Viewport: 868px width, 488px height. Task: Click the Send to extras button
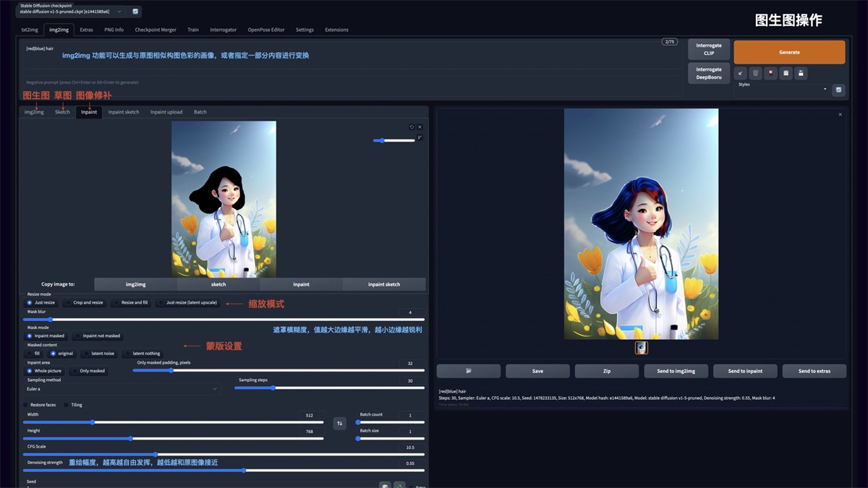click(x=814, y=371)
